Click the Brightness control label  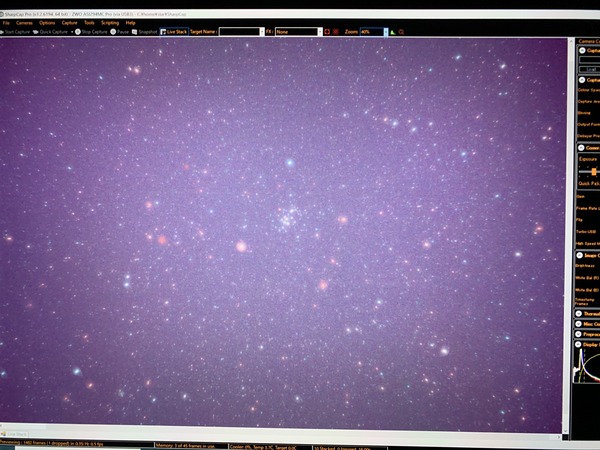click(585, 266)
